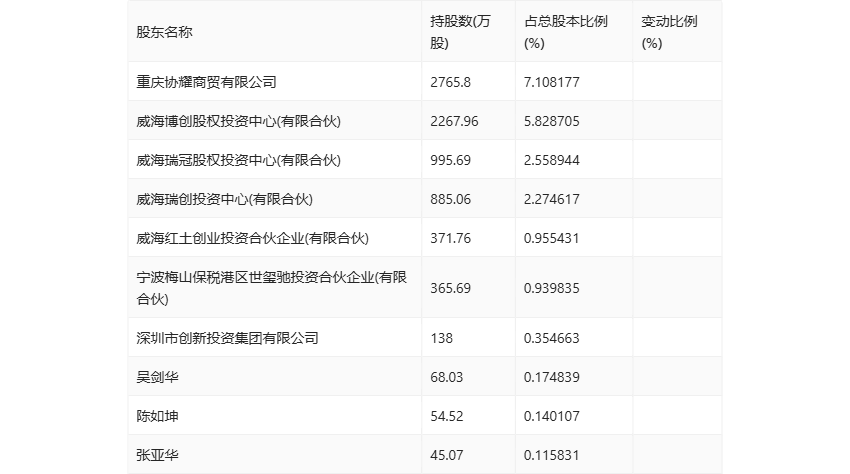Click the percentage 0.939835

(x=552, y=288)
